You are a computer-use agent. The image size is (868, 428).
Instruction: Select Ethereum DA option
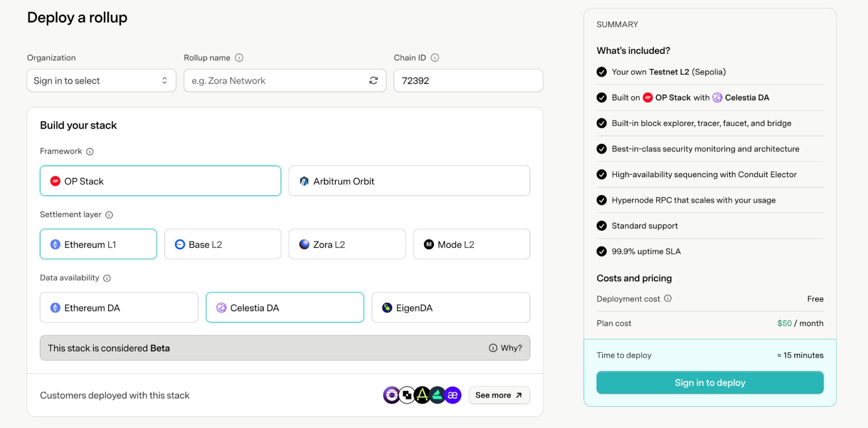(119, 308)
